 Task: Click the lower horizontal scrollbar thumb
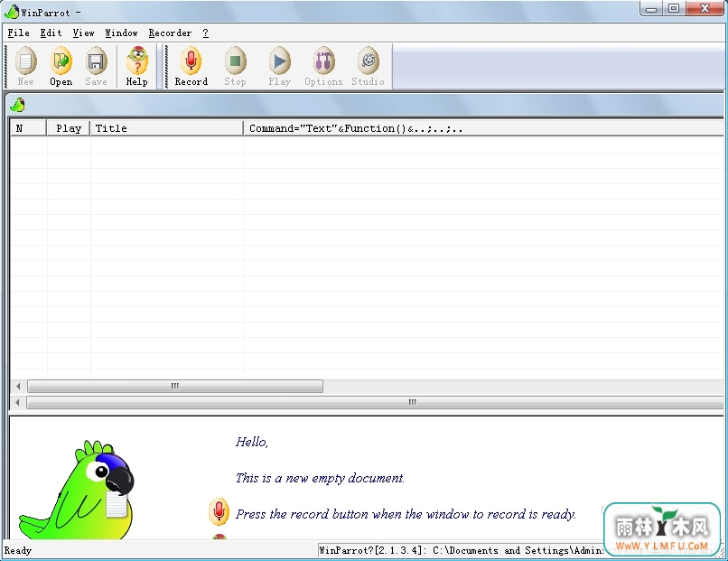[x=375, y=402]
